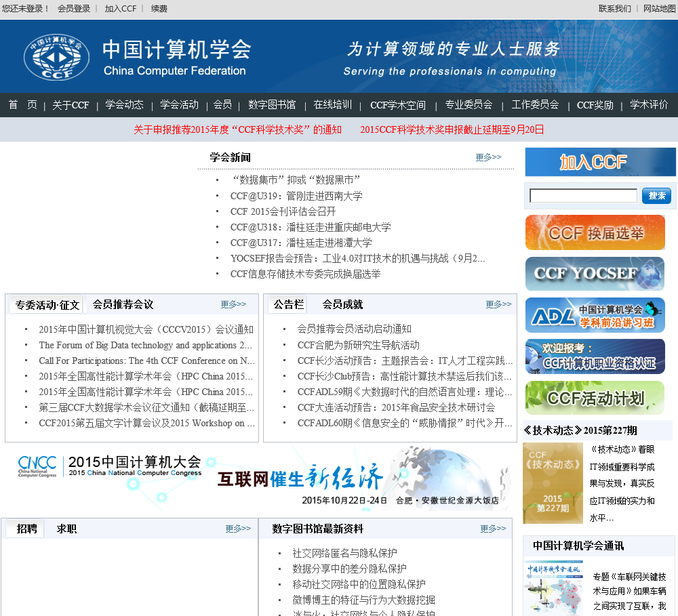
Task: Switch to 求职 tab
Action: (66, 529)
